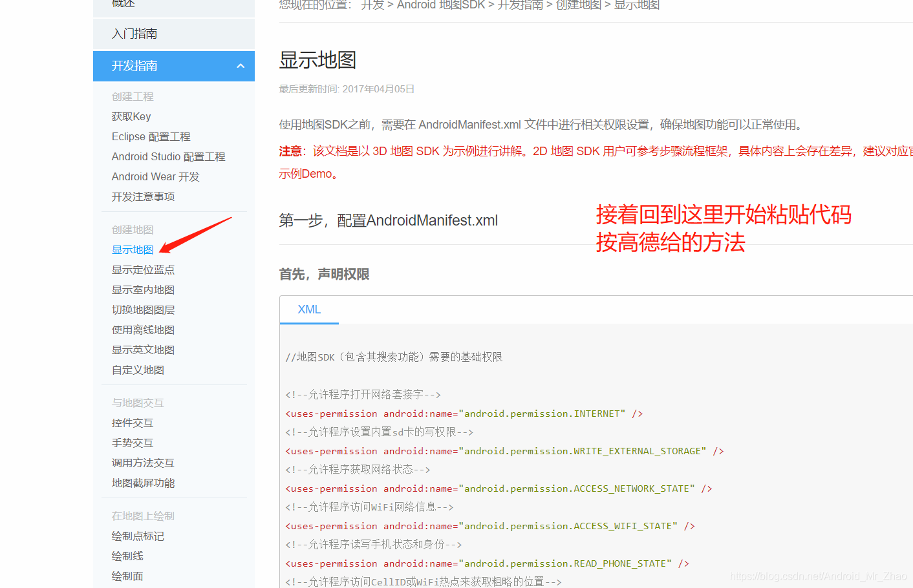
Task: Click Android 地图SDK breadcrumb link
Action: pos(441,5)
